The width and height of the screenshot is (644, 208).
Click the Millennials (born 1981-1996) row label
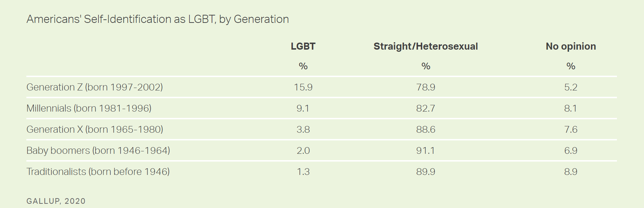tap(89, 108)
